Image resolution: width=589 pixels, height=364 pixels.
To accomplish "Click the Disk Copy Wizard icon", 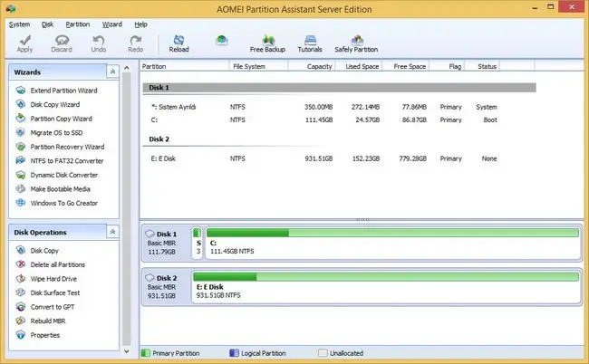I will (21, 104).
